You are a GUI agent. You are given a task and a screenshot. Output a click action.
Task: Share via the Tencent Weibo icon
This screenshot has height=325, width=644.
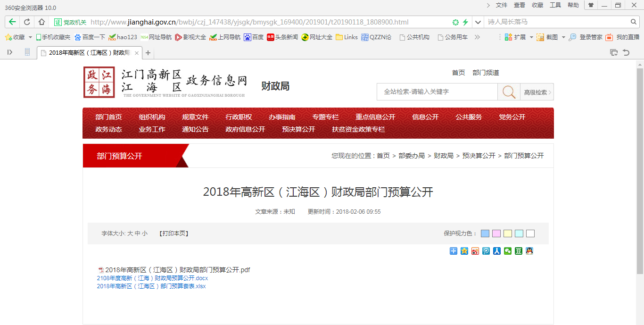click(486, 251)
